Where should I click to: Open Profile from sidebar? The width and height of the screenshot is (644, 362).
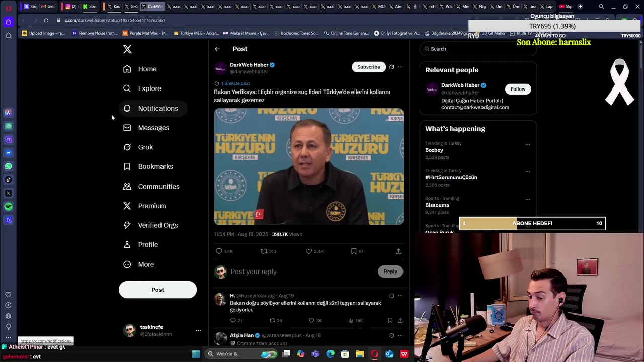tap(141, 245)
